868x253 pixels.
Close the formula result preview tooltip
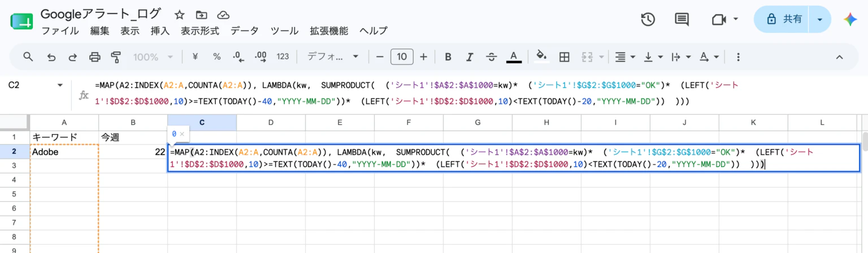[183, 134]
